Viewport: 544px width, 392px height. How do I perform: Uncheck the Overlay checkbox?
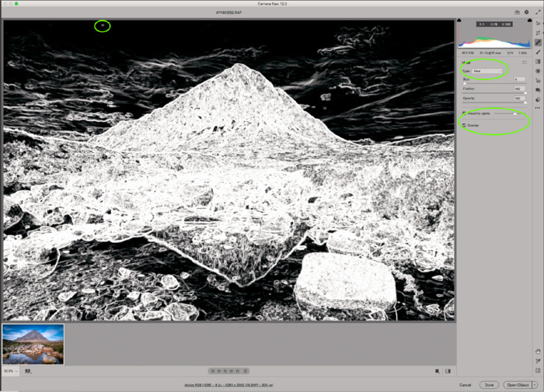[465, 125]
